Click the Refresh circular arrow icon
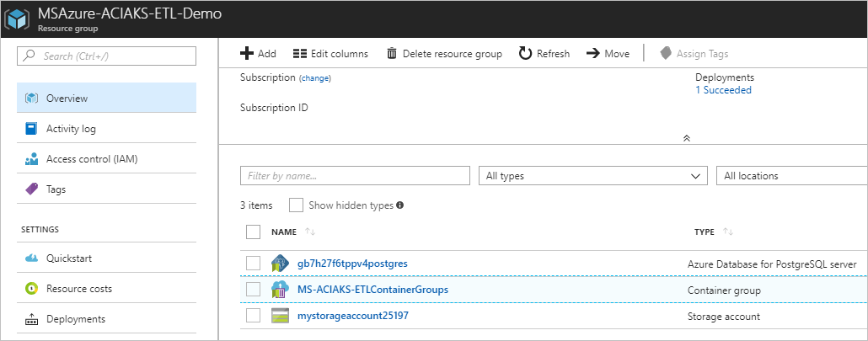Viewport: 868px width, 341px height. point(525,54)
